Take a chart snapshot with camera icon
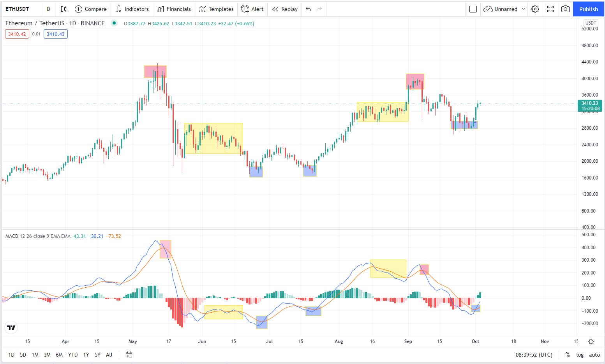The image size is (605, 364). tap(565, 9)
